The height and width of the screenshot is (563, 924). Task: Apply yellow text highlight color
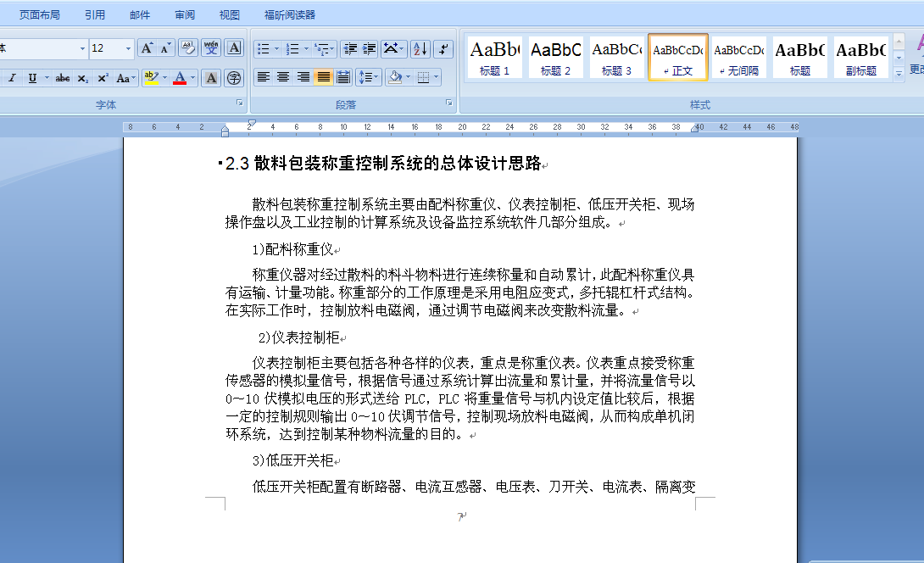[151, 78]
